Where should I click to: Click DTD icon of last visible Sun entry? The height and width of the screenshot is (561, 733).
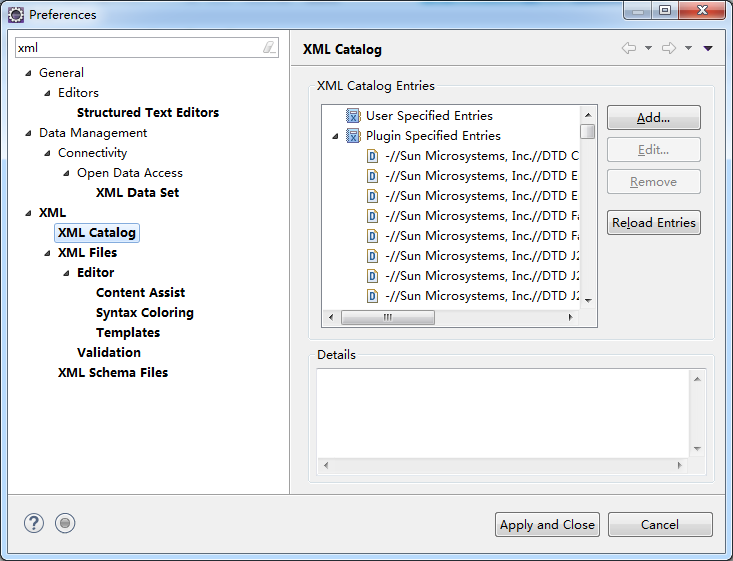(372, 296)
